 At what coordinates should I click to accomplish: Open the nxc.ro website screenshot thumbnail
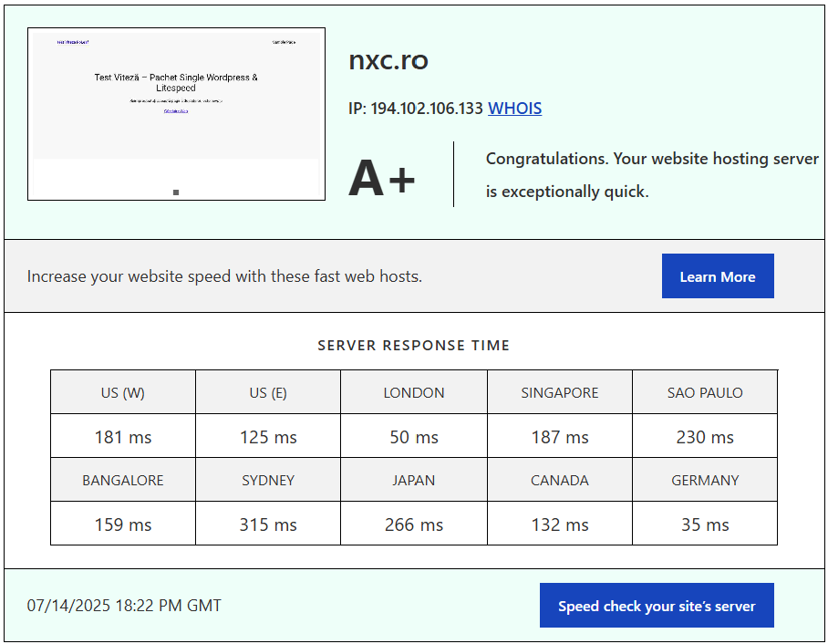pos(176,114)
